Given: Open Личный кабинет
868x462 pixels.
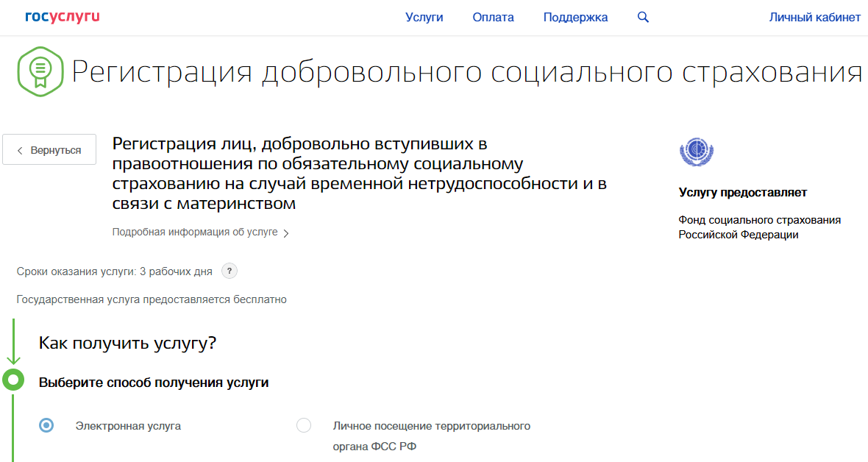Looking at the screenshot, I should point(814,18).
